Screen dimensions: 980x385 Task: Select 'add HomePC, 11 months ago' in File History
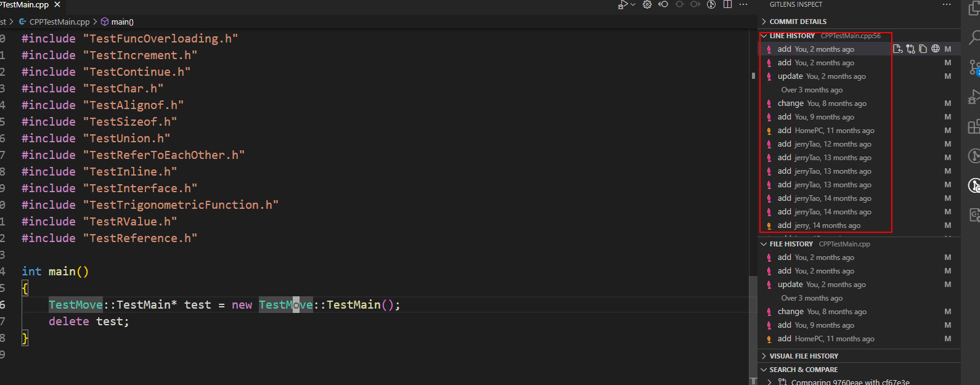click(859, 339)
